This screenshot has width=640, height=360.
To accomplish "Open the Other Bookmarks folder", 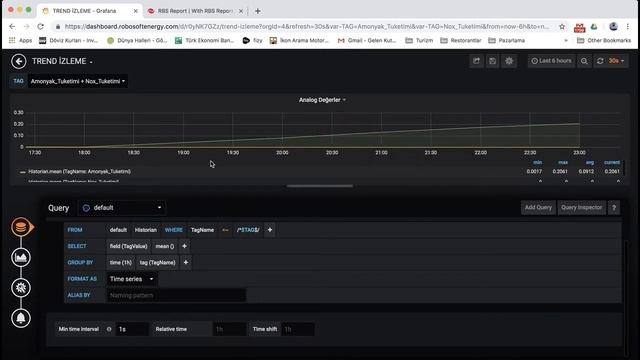I will (604, 40).
